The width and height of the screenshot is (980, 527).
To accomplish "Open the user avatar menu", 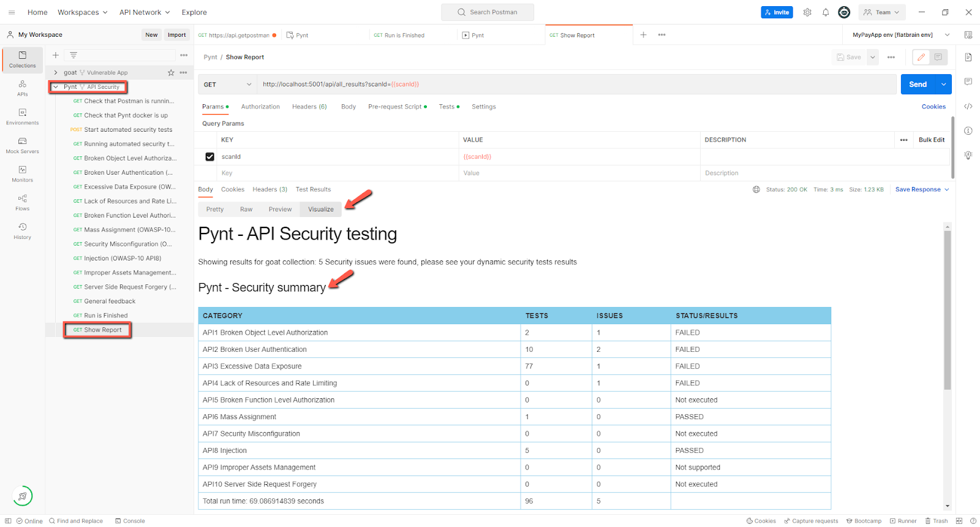I will click(844, 12).
